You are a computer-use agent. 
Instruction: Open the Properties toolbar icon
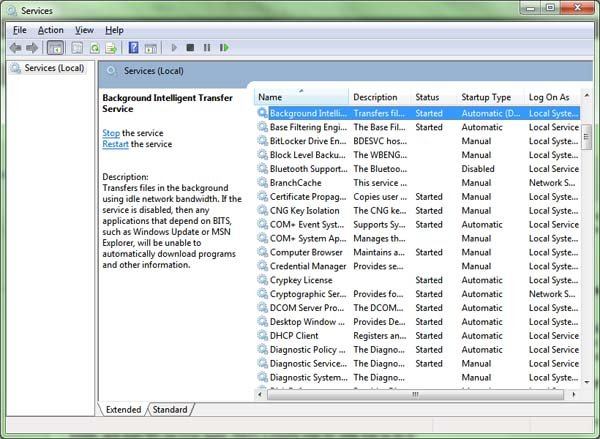point(77,48)
